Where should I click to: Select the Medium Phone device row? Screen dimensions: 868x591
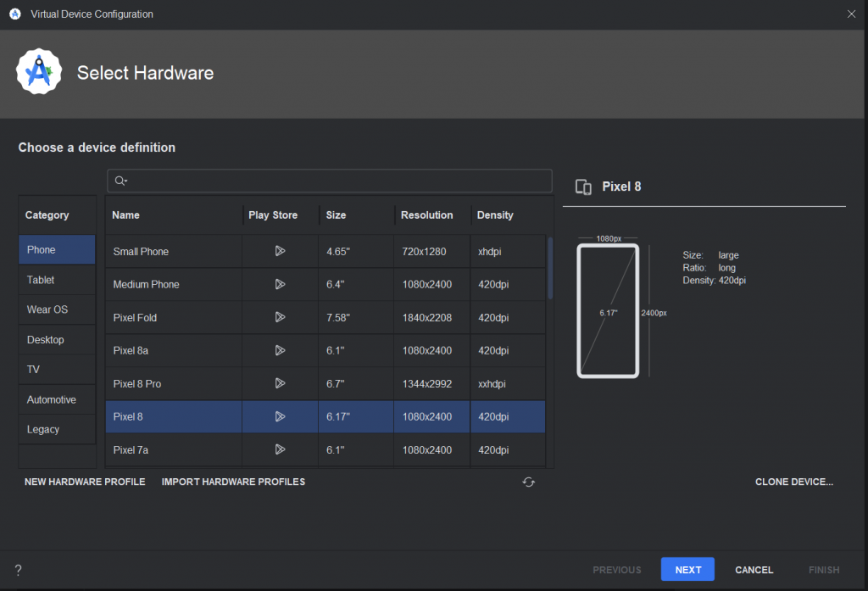point(325,284)
